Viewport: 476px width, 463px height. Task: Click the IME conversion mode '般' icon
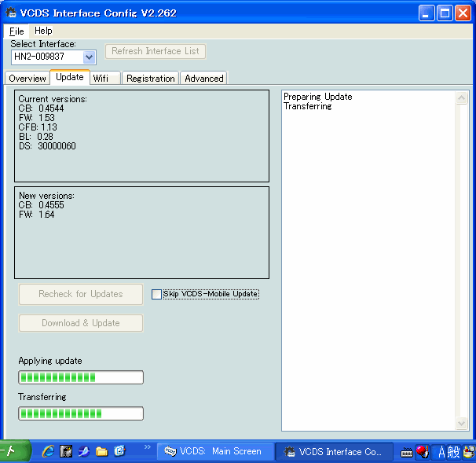point(453,452)
